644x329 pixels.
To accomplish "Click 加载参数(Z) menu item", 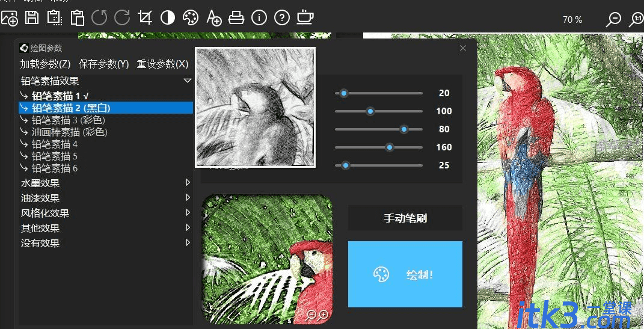I will (x=46, y=64).
